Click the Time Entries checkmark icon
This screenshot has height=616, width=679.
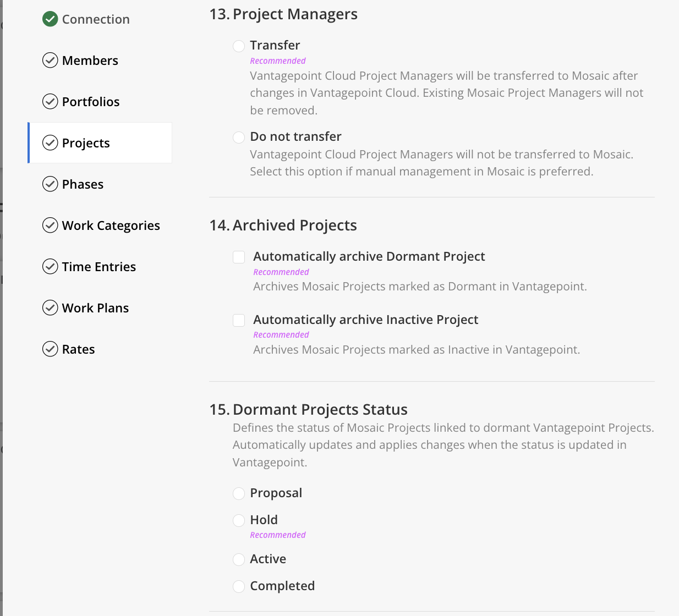(50, 267)
